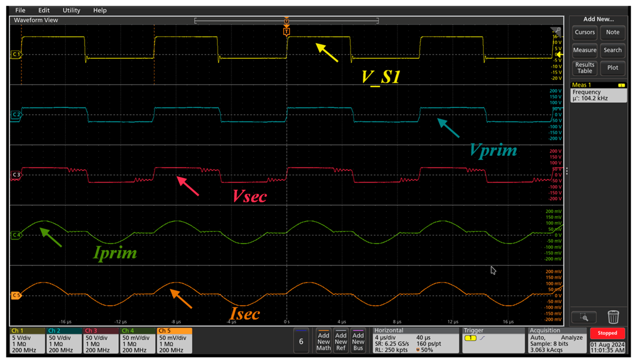Viewport: 636px width, 364px height.
Task: Open the Meas 1 Frequency badge
Action: point(598,92)
